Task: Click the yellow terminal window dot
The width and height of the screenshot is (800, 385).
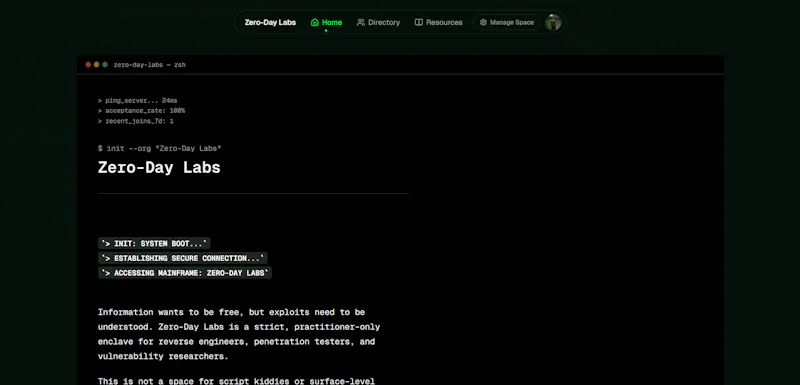Action: (96, 65)
